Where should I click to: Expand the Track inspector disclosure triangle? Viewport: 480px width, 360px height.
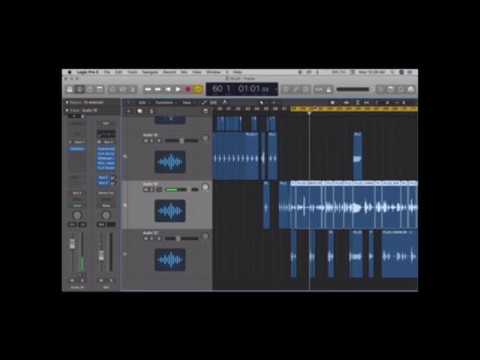coord(67,110)
